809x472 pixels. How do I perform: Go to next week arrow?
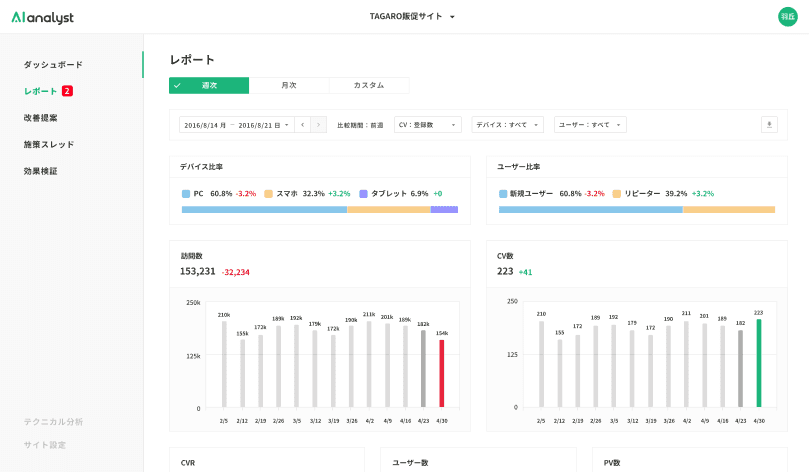pos(318,125)
